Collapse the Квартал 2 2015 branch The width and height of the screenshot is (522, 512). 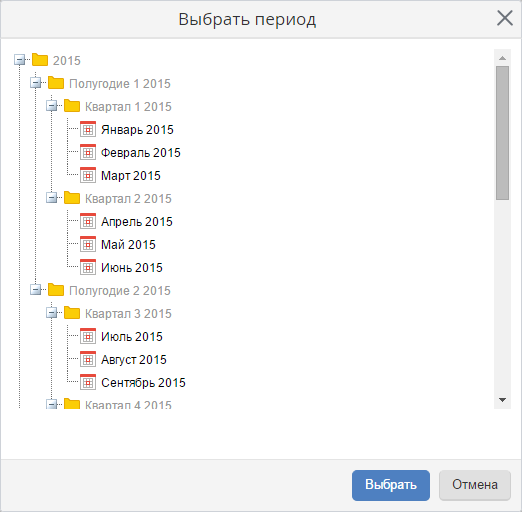pyautogui.click(x=52, y=198)
